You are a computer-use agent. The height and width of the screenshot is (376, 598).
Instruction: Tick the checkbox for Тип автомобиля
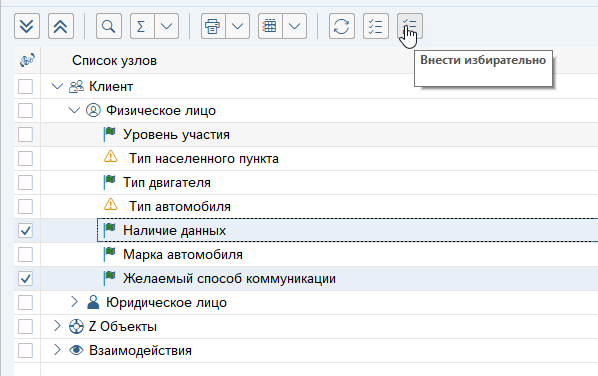pyautogui.click(x=26, y=207)
